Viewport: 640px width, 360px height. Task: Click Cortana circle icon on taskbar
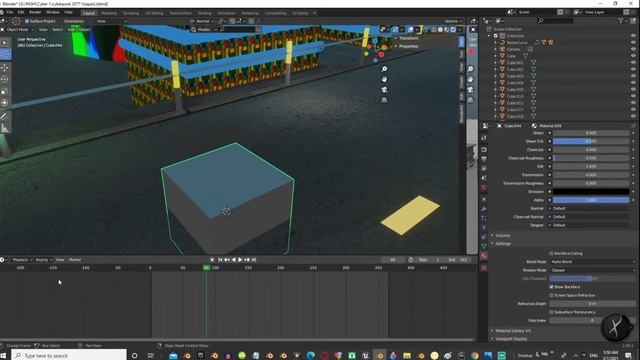(134, 356)
